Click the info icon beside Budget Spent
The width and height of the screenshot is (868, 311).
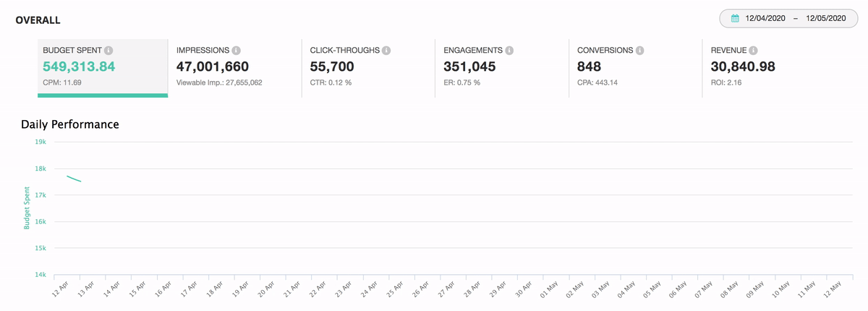pos(109,51)
